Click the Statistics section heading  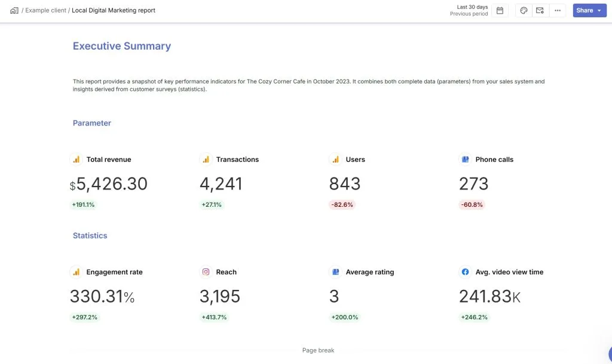tap(90, 235)
